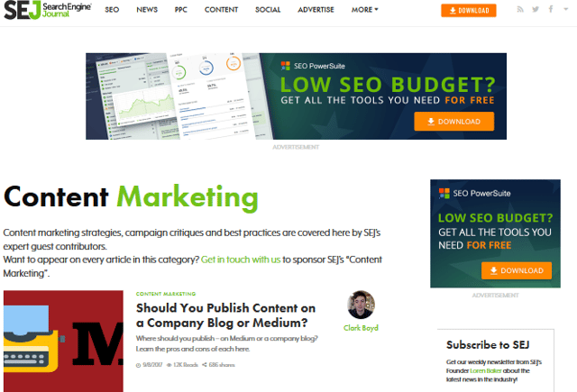Image resolution: width=577 pixels, height=392 pixels.
Task: Expand the social icons dropdown arrow
Action: [x=565, y=9]
